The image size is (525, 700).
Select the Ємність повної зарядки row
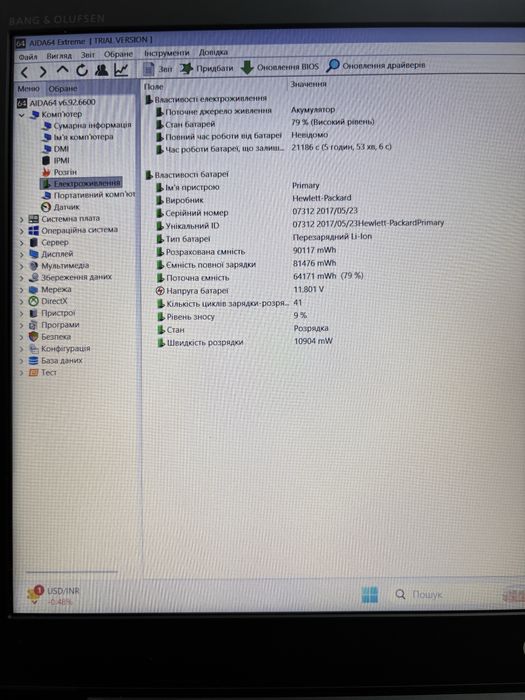click(246, 264)
